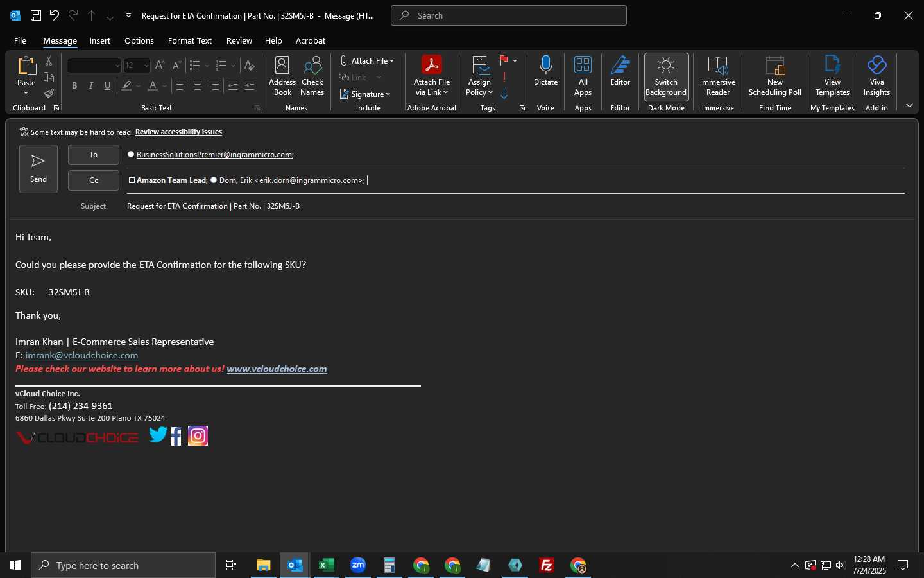
Task: Run Check Names on recipients
Action: click(312, 76)
